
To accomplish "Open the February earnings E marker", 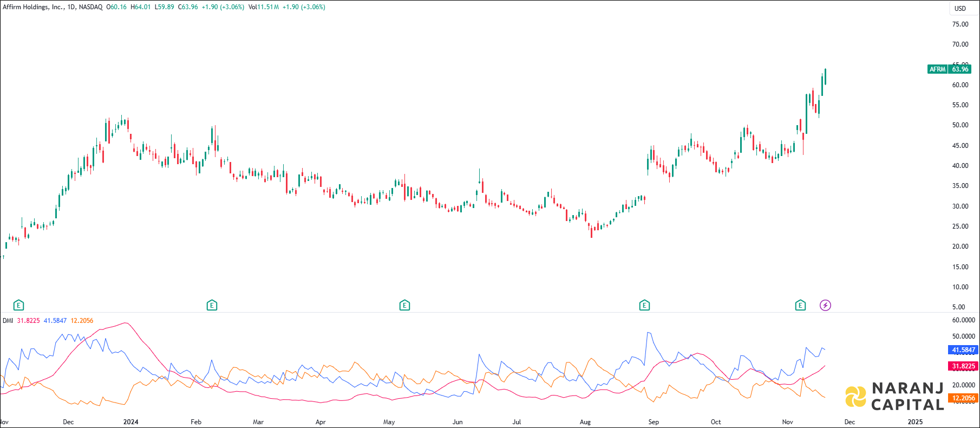I will point(212,305).
